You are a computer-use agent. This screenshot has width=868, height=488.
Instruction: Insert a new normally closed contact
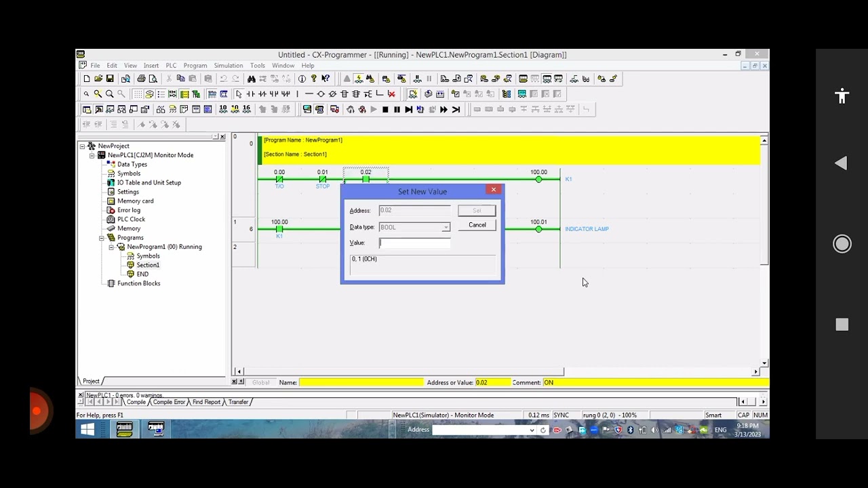pos(262,94)
